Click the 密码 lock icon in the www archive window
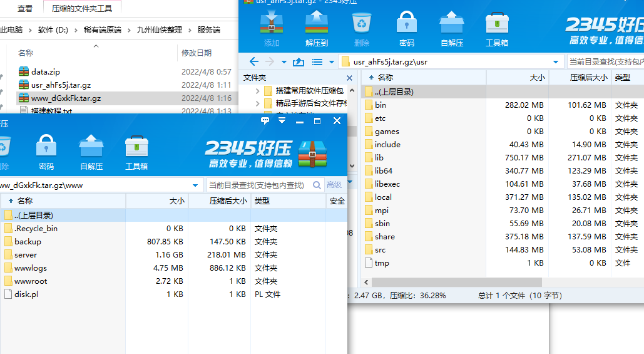Viewport: 644px width, 354px height. coord(46,145)
